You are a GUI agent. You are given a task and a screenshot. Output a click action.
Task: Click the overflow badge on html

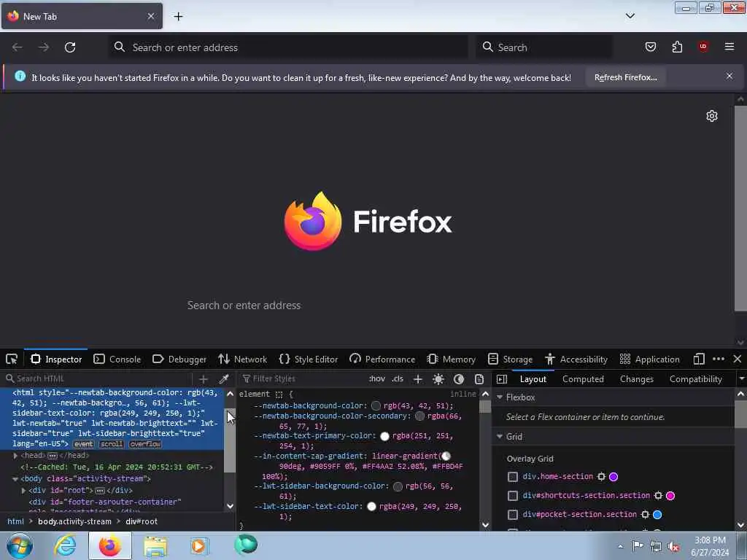tap(145, 444)
